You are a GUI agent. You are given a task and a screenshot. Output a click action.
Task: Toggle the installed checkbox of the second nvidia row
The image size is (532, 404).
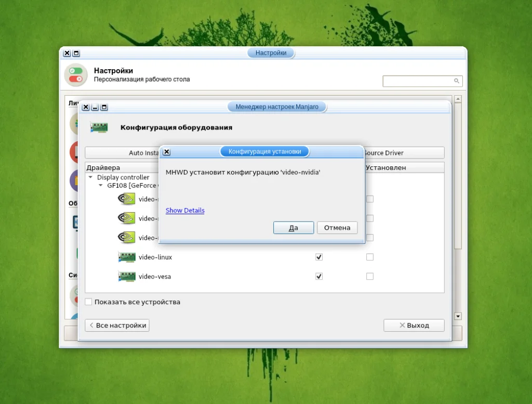[370, 218]
